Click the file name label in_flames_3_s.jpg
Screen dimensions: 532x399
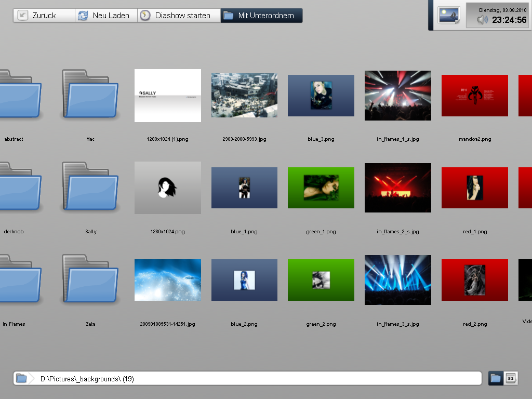pos(397,324)
